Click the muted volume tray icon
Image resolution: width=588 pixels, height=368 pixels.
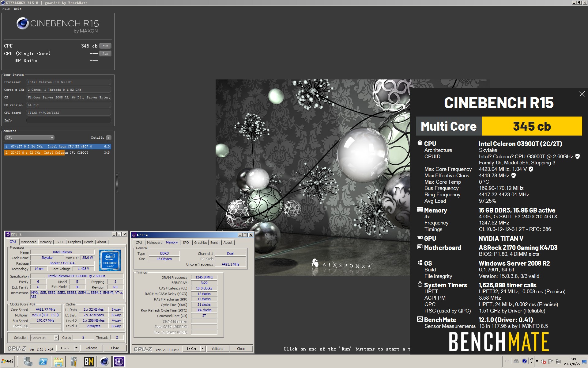point(544,362)
